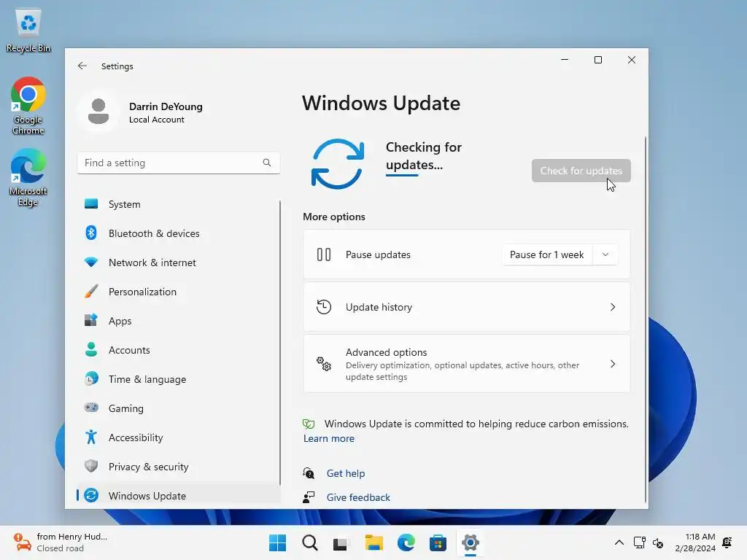
Task: Click the user avatar for Darrin DeYoung
Action: (98, 112)
